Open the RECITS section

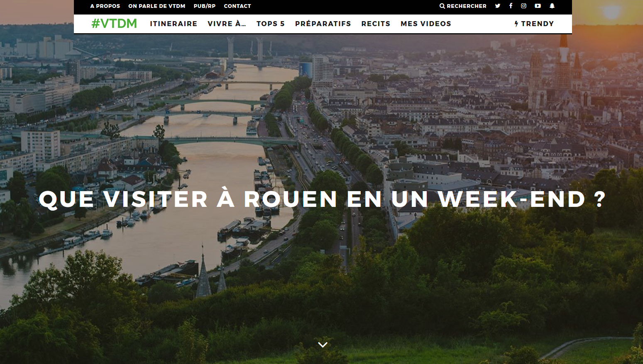tap(376, 24)
